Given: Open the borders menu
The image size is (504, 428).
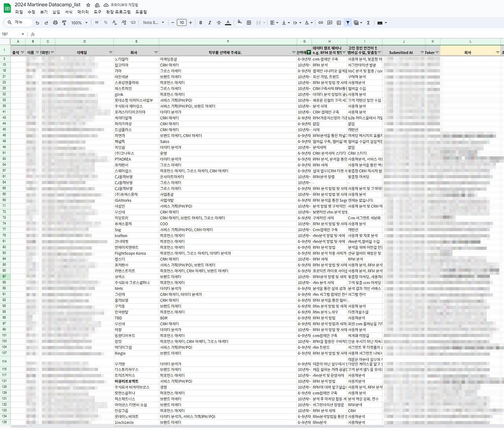Looking at the screenshot, I should point(249,23).
